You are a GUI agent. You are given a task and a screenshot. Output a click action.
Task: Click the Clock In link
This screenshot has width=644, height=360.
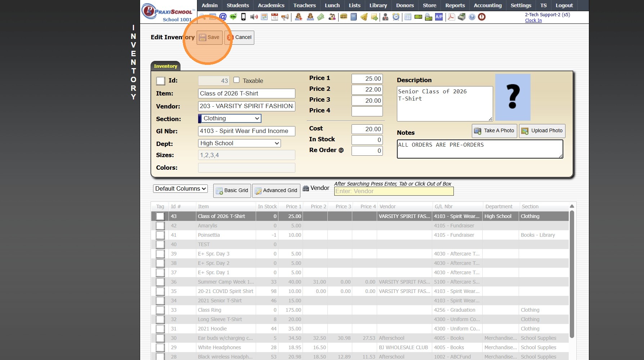(x=533, y=21)
